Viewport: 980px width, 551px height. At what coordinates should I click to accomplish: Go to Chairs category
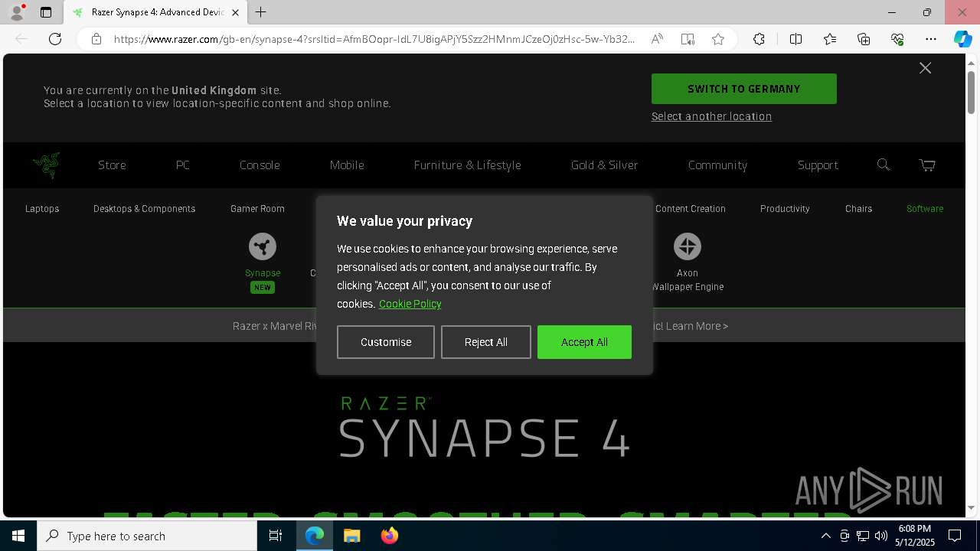click(858, 209)
